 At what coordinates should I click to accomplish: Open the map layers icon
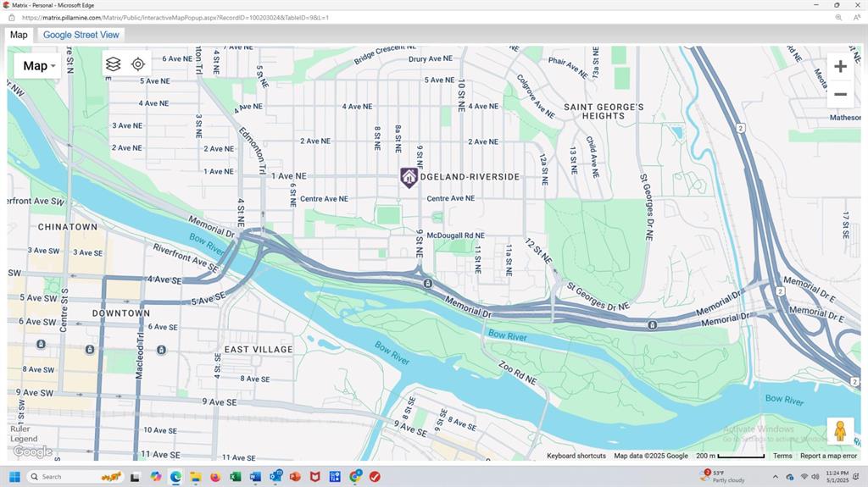tap(113, 64)
